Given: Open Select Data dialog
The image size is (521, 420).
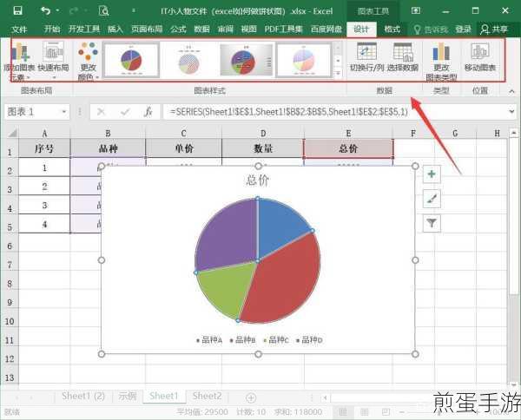Looking at the screenshot, I should 403,57.
